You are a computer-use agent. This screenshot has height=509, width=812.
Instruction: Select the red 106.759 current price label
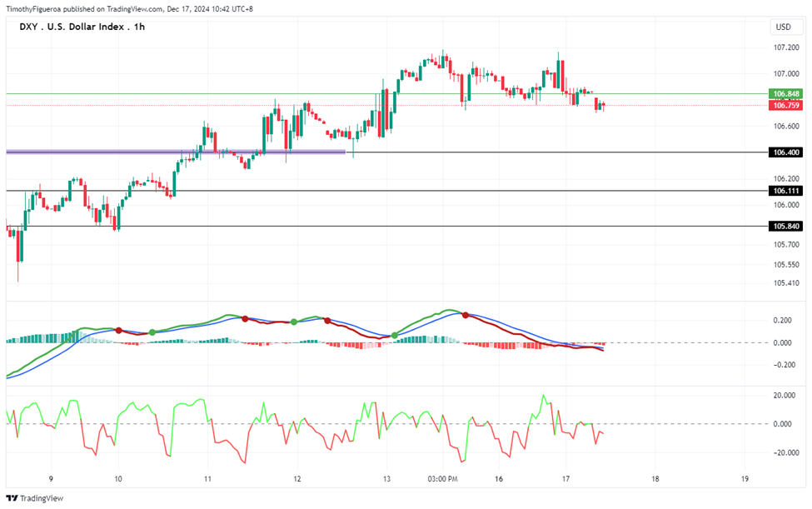coord(786,105)
